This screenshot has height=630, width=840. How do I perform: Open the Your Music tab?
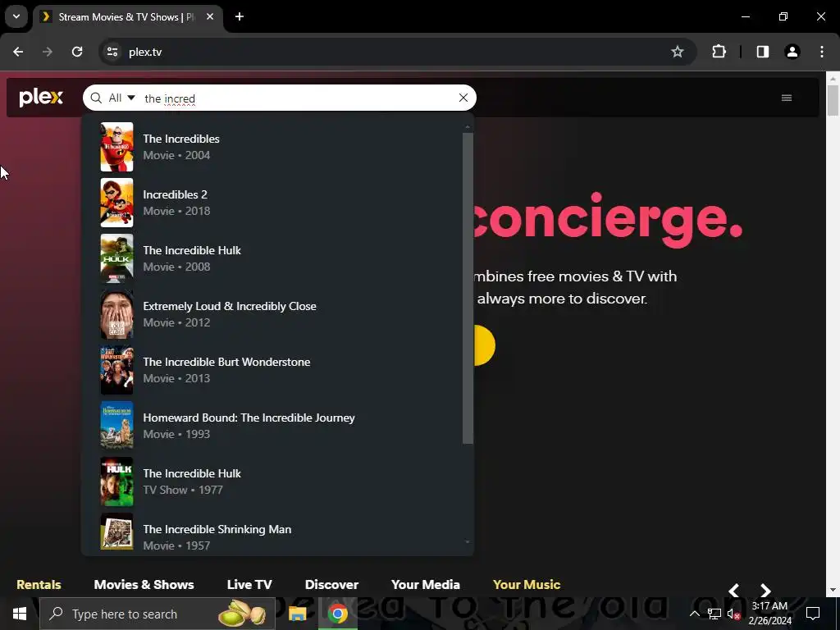point(527,584)
